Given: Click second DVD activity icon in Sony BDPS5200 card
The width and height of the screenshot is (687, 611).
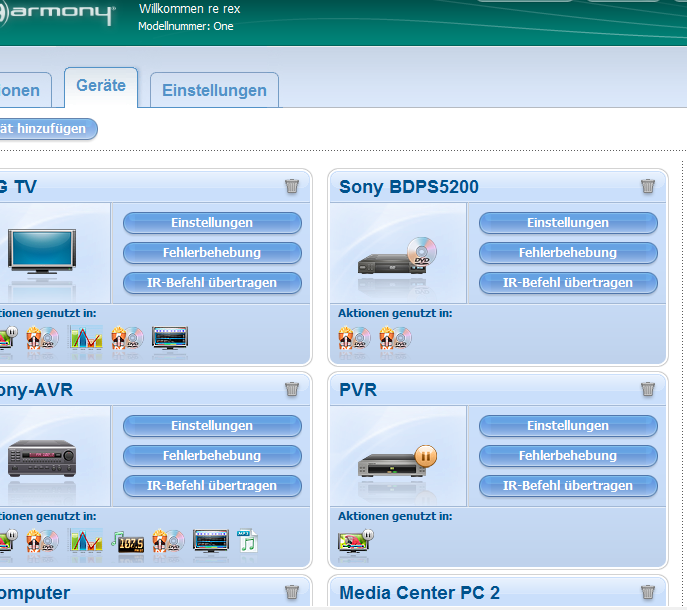Looking at the screenshot, I should tap(395, 338).
